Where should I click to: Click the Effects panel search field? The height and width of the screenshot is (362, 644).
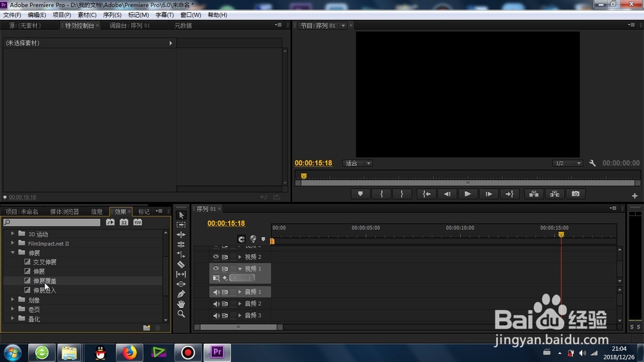pyautogui.click(x=52, y=222)
